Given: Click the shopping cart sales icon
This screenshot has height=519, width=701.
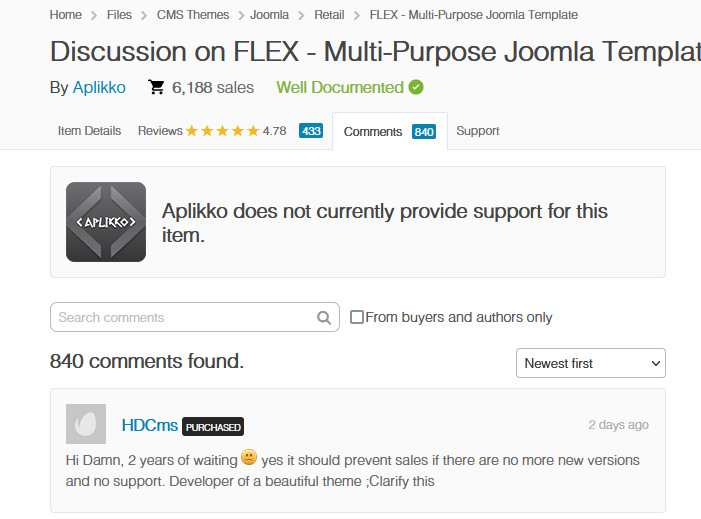Looking at the screenshot, I should click(156, 88).
